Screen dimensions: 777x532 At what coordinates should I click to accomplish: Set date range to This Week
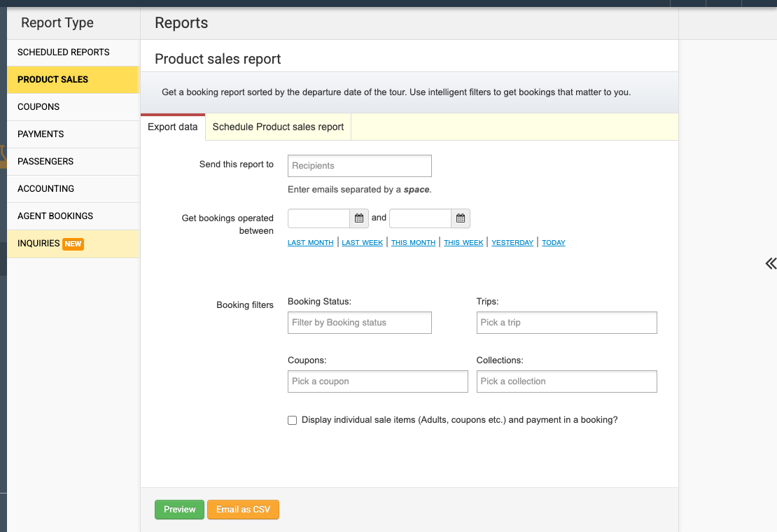[x=463, y=243]
